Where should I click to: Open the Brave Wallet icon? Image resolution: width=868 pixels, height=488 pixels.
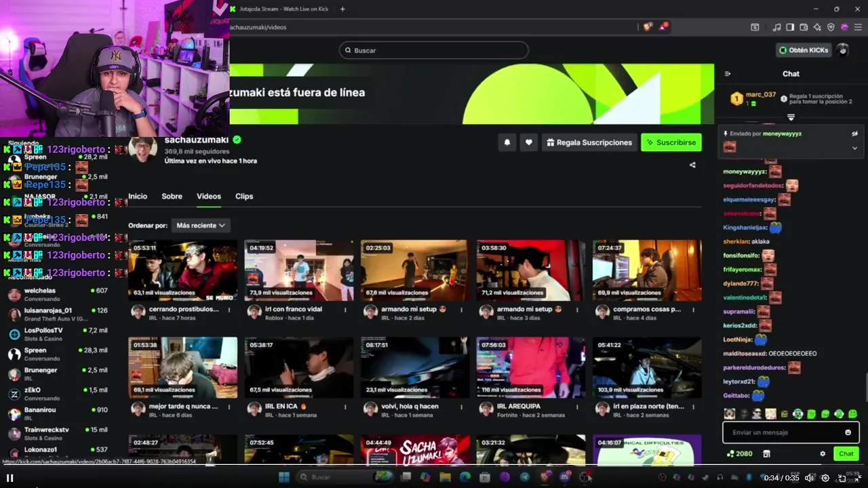click(x=804, y=27)
